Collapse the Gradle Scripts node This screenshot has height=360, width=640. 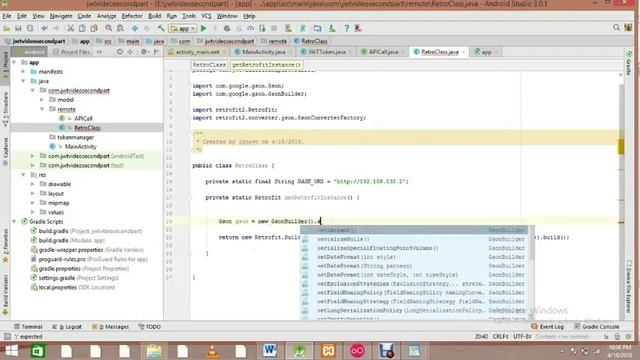pyautogui.click(x=15, y=222)
